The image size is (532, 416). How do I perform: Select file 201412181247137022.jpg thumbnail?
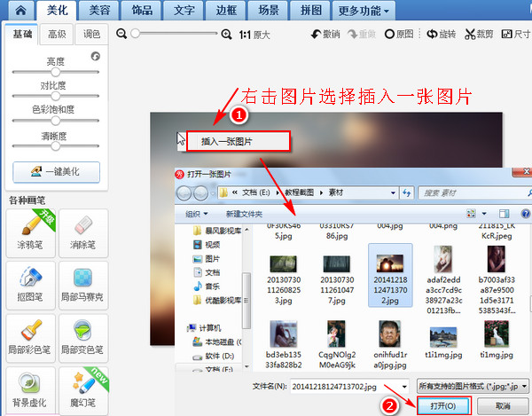(x=390, y=275)
